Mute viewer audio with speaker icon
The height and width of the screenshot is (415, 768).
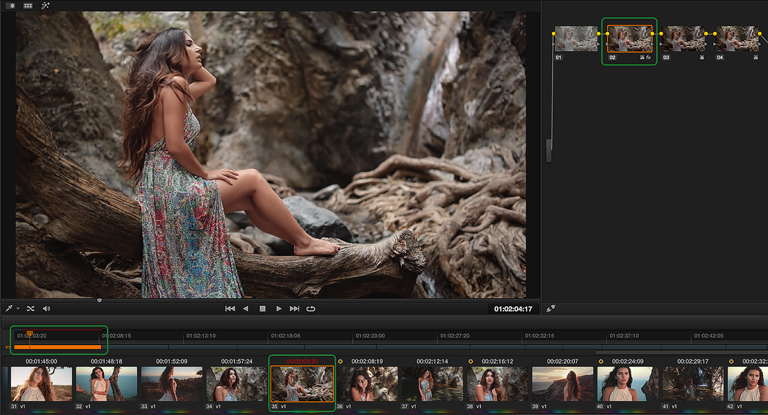pos(47,309)
